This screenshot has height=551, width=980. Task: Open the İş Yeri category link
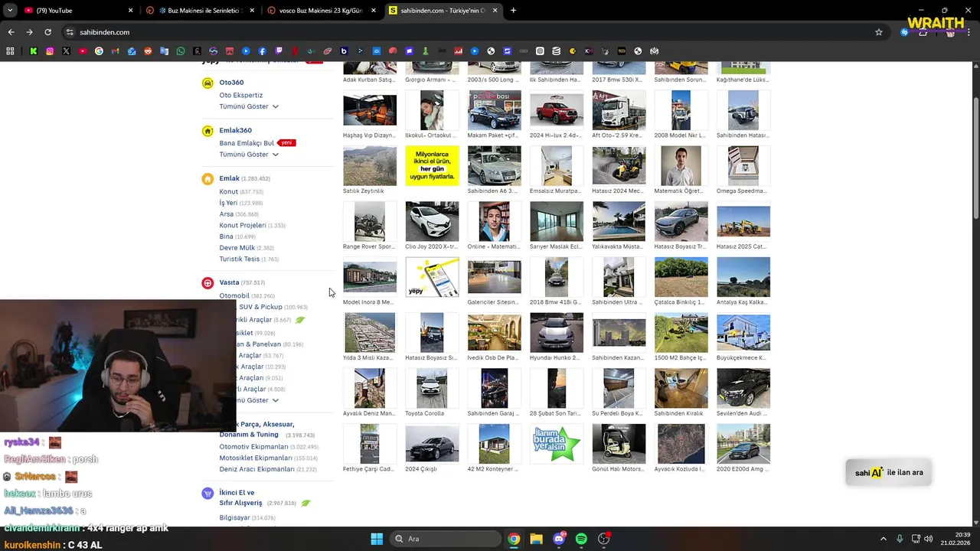point(228,203)
